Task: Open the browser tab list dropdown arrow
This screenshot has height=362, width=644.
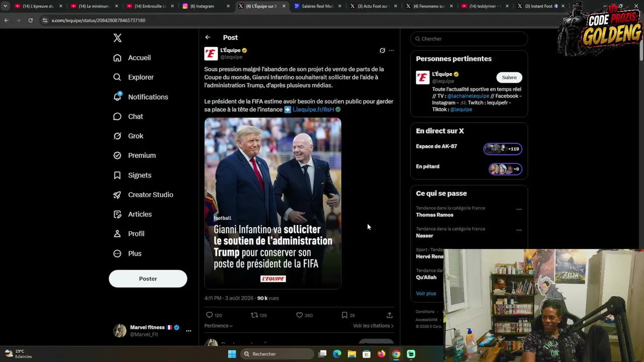Action: [x=5, y=6]
